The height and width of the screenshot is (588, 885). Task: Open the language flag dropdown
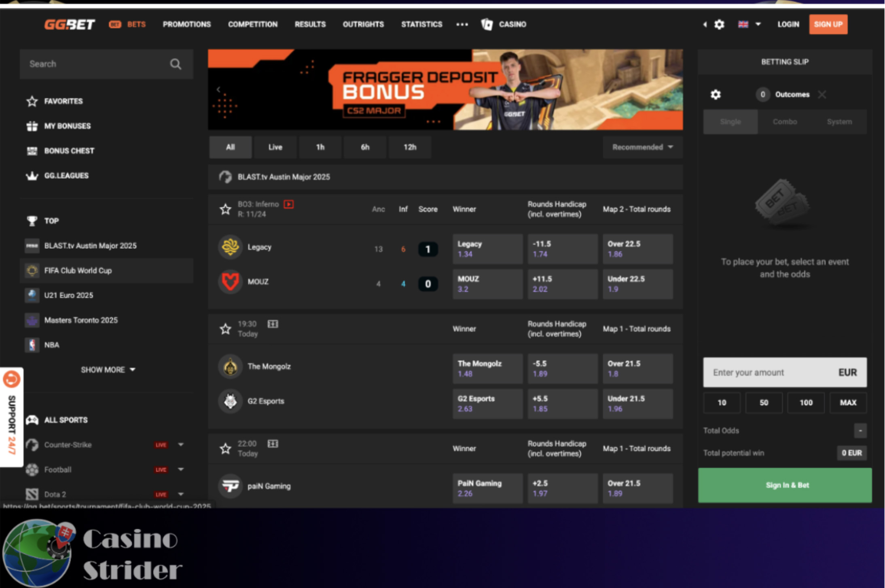coord(749,25)
